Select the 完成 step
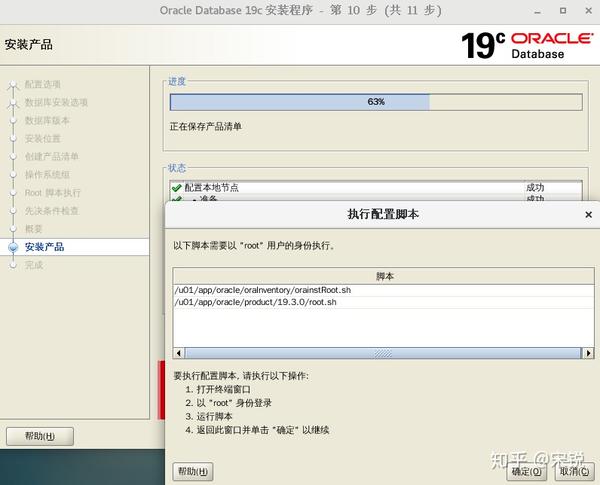The height and width of the screenshot is (485, 600). [x=34, y=265]
